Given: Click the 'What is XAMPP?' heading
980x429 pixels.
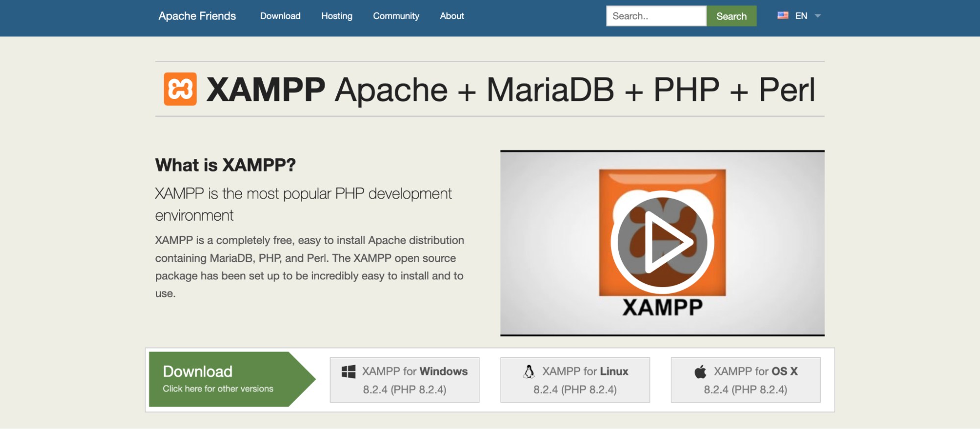Looking at the screenshot, I should point(226,165).
